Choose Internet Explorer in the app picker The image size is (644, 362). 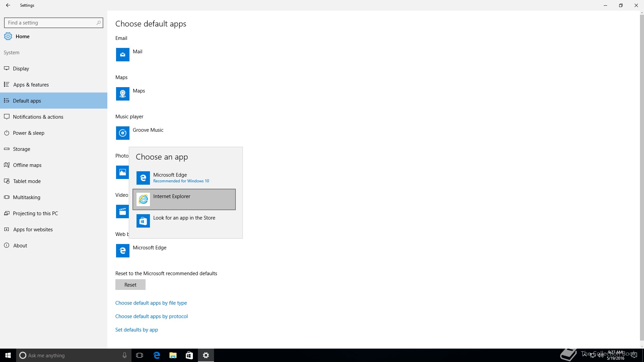tap(184, 199)
